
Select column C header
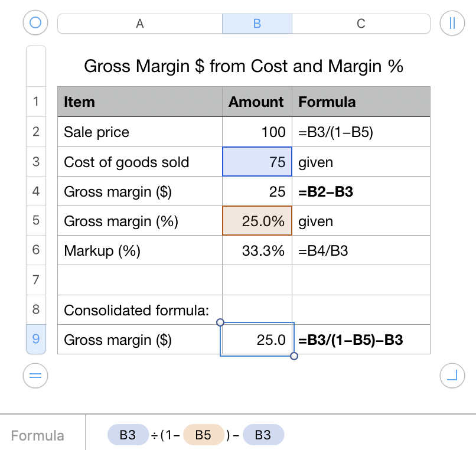point(361,24)
